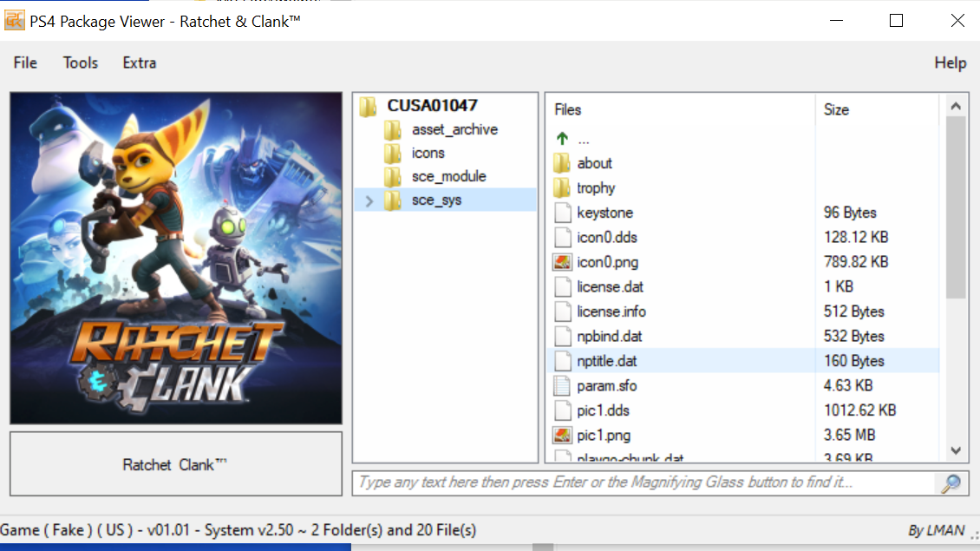This screenshot has width=980, height=551.
Task: Click the search text field
Action: point(644,482)
